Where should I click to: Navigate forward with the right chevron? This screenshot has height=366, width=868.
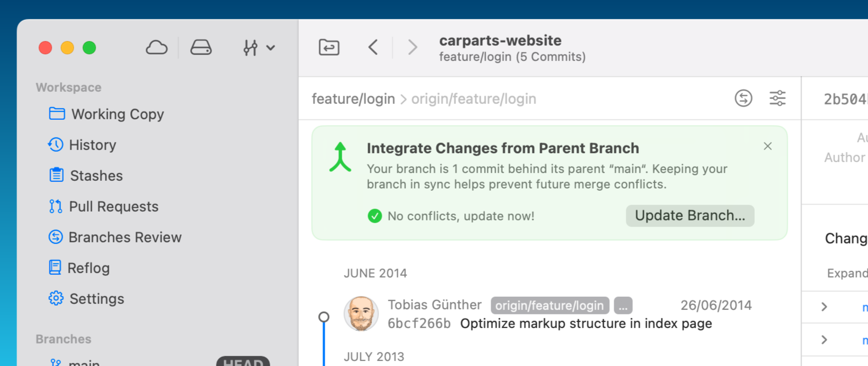(413, 47)
